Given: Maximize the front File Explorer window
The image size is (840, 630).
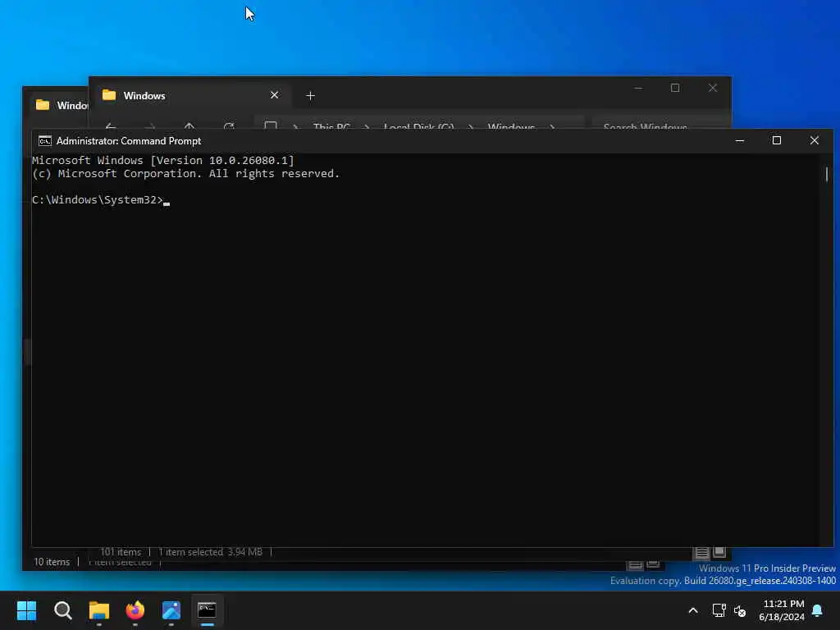Looking at the screenshot, I should click(x=675, y=88).
